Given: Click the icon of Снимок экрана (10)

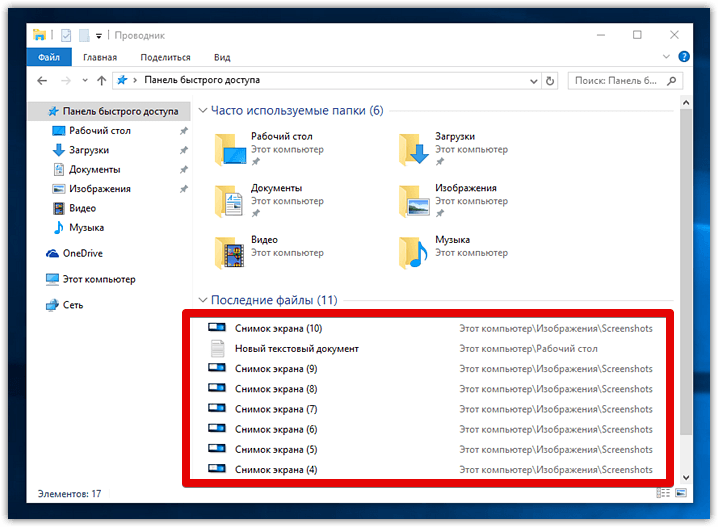Looking at the screenshot, I should coord(217,327).
